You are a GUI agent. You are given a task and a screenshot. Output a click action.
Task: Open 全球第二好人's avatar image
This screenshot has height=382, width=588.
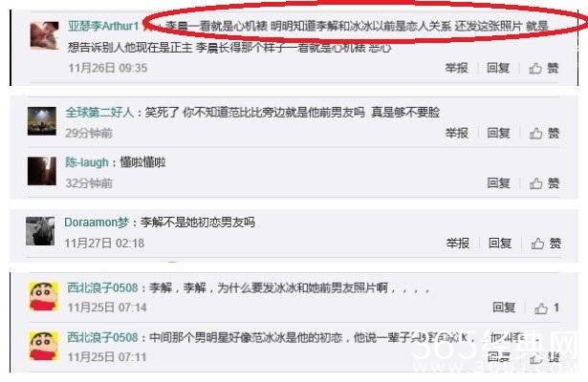42,121
